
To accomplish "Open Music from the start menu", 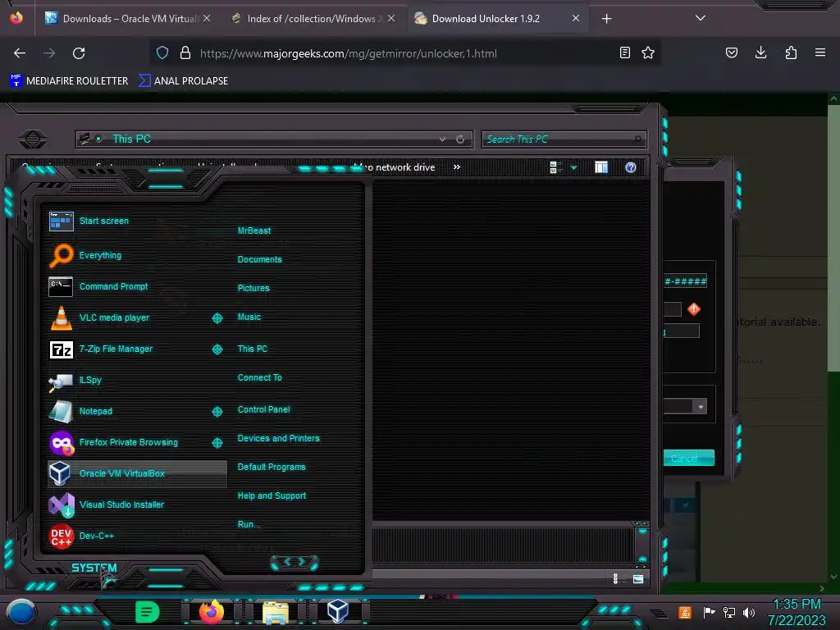I will (249, 317).
